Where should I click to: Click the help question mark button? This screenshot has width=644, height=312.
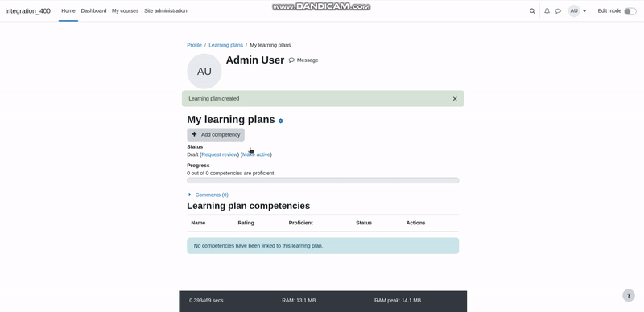pyautogui.click(x=629, y=295)
